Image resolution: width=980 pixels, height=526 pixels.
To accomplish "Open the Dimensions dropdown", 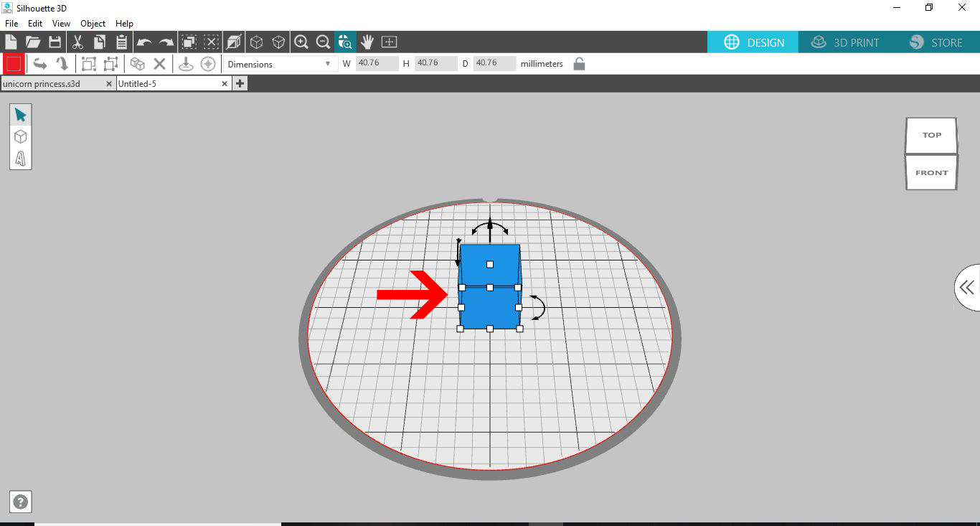I will click(x=279, y=64).
